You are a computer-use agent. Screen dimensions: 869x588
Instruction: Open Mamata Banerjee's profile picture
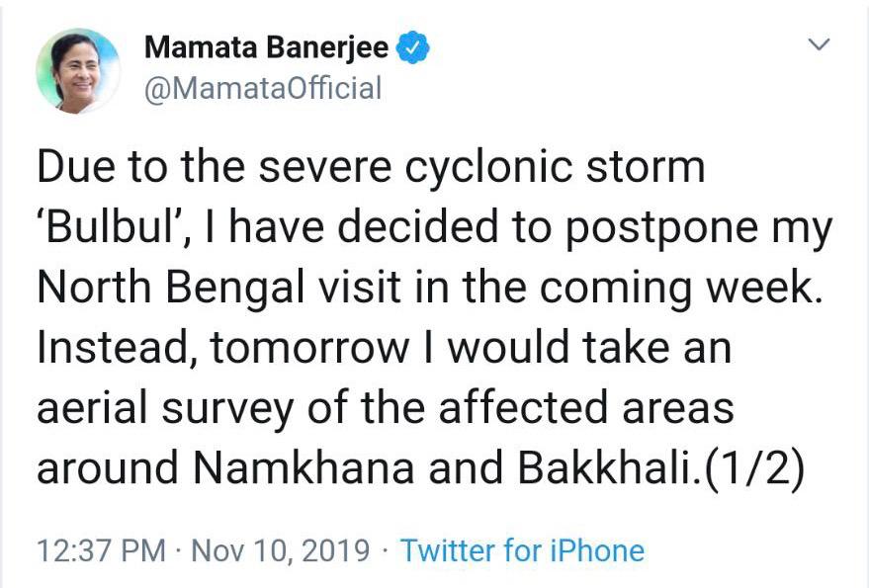(78, 71)
